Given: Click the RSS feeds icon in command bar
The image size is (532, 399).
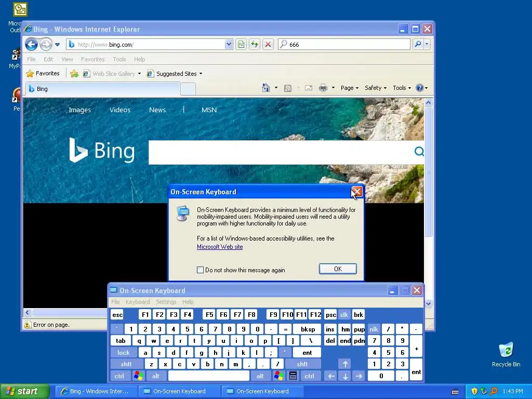Looking at the screenshot, I should pyautogui.click(x=288, y=88).
